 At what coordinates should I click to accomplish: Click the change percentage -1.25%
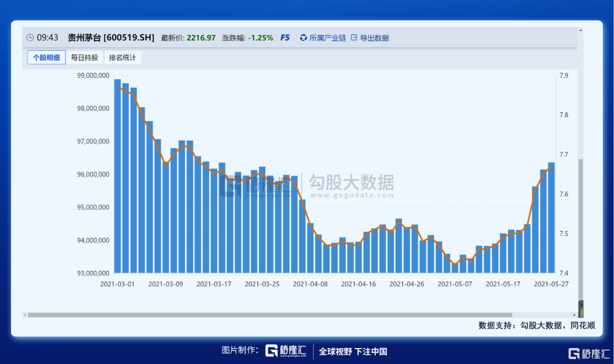click(x=261, y=38)
